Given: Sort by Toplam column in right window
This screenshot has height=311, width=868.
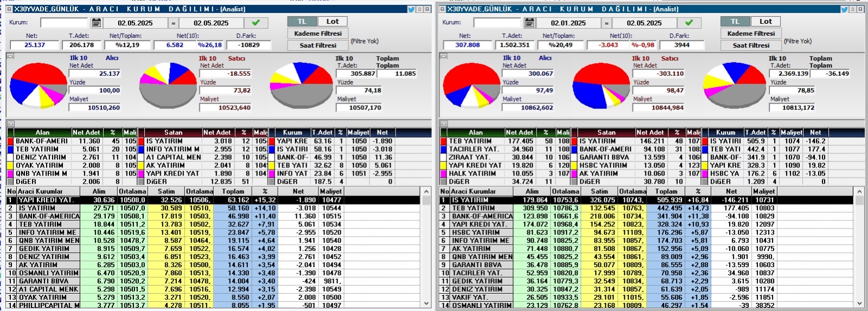Looking at the screenshot, I should tap(666, 191).
